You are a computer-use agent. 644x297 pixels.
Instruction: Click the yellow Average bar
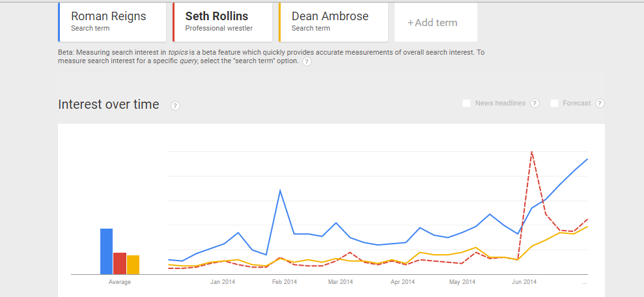point(133,264)
